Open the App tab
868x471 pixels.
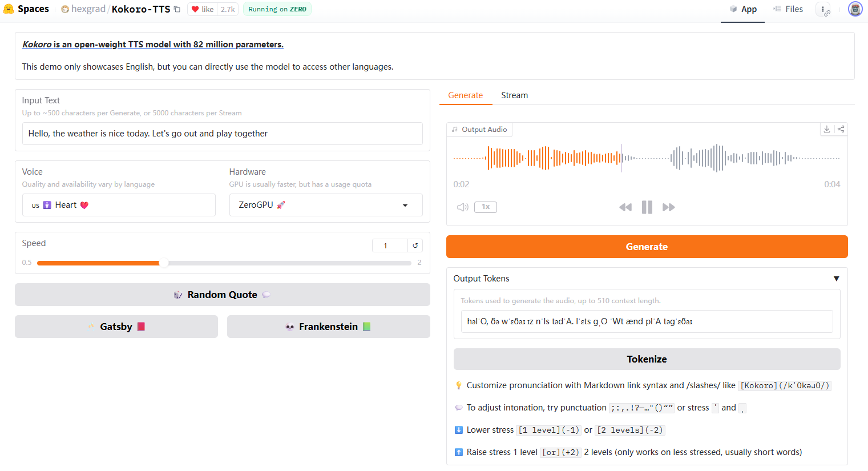click(742, 9)
